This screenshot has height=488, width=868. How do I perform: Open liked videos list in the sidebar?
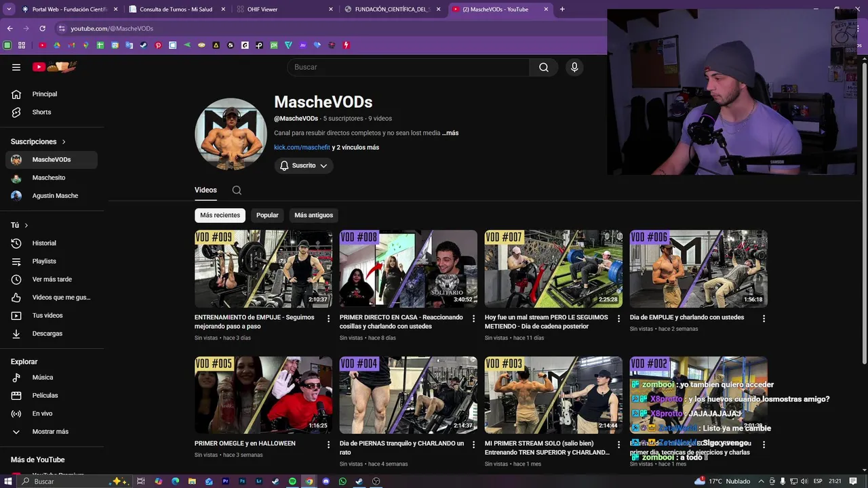[x=52, y=298]
